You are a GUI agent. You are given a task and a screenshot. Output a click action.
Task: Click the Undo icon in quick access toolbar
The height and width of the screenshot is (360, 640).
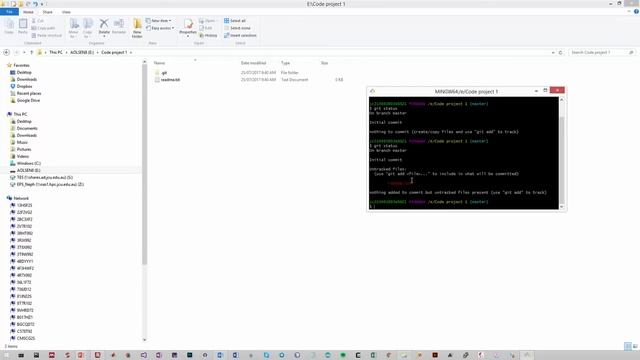pyautogui.click(x=35, y=4)
